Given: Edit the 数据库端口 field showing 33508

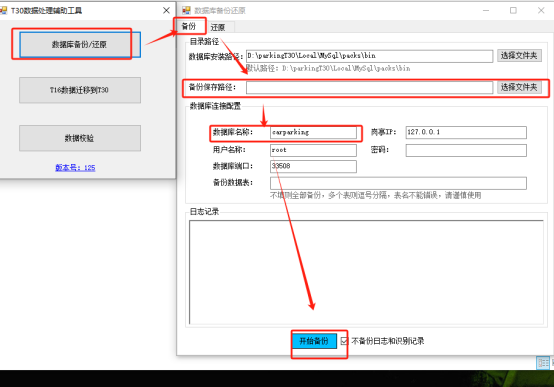Looking at the screenshot, I should pyautogui.click(x=313, y=166).
